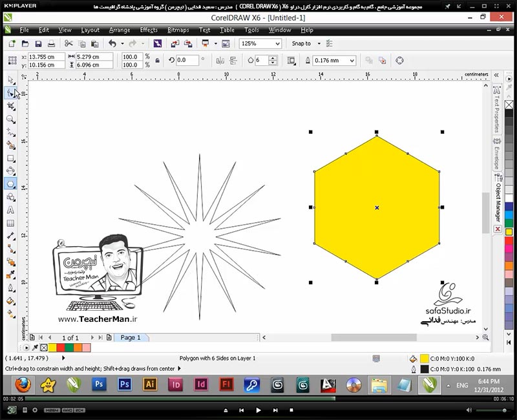Cut the selected object
517x420 pixels.
point(69,43)
